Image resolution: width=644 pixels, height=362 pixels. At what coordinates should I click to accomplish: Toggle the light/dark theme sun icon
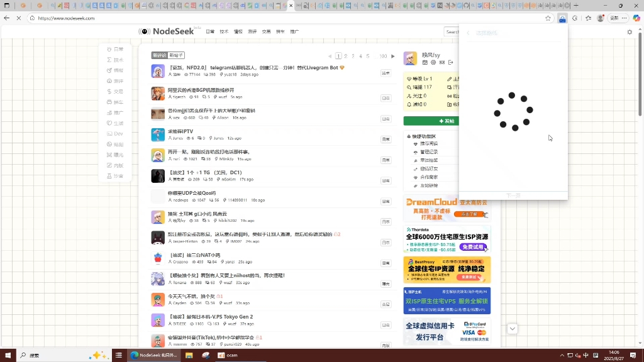point(630,32)
